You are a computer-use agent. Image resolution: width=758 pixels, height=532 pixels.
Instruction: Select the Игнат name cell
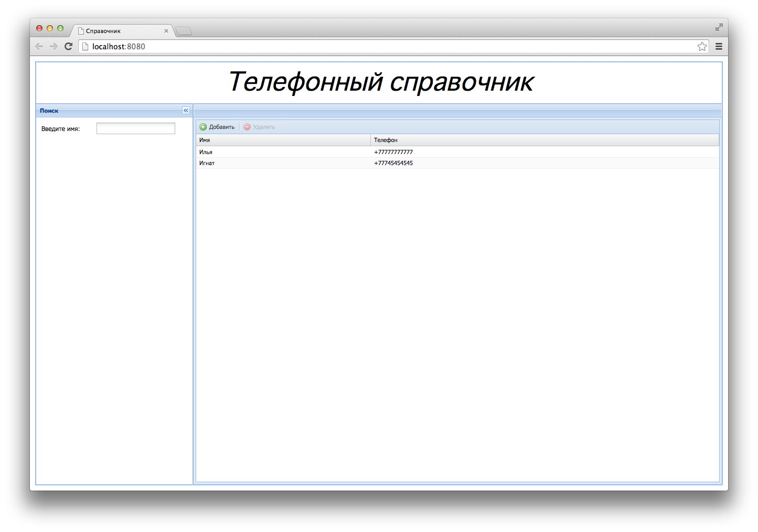click(x=283, y=163)
